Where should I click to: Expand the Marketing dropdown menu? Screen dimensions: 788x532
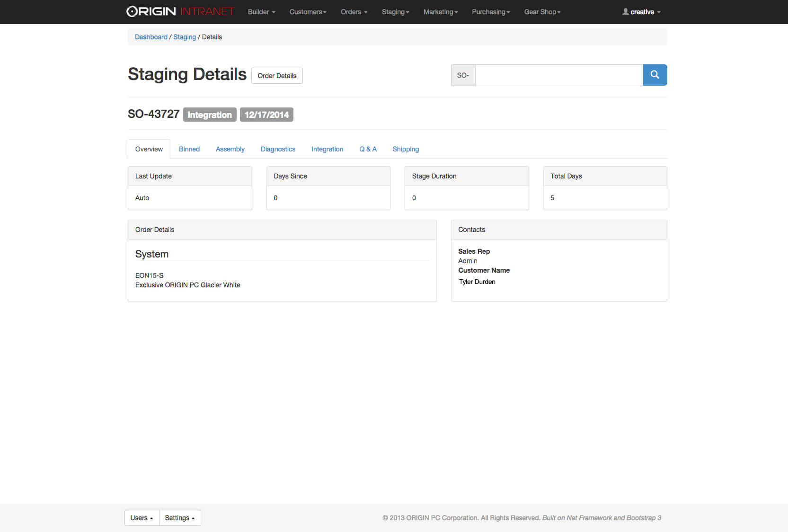pos(440,12)
